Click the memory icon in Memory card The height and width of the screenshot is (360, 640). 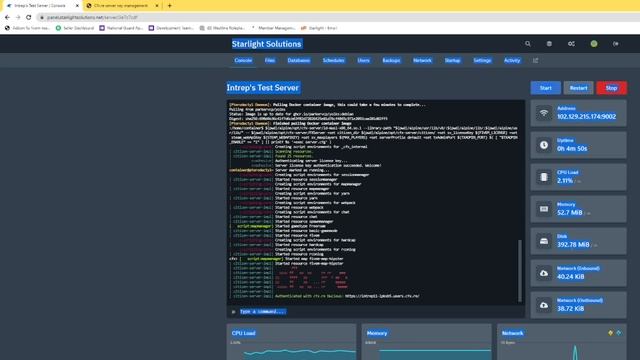click(x=544, y=209)
